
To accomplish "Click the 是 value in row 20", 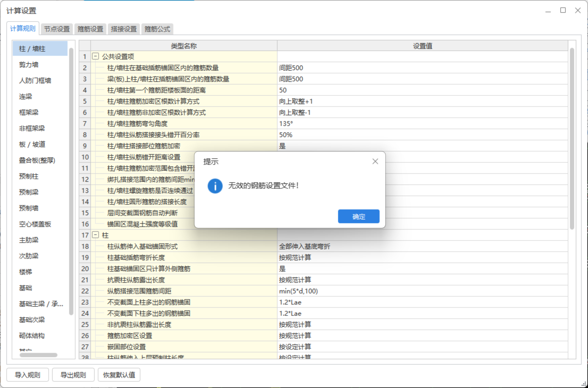I will click(x=422, y=269).
